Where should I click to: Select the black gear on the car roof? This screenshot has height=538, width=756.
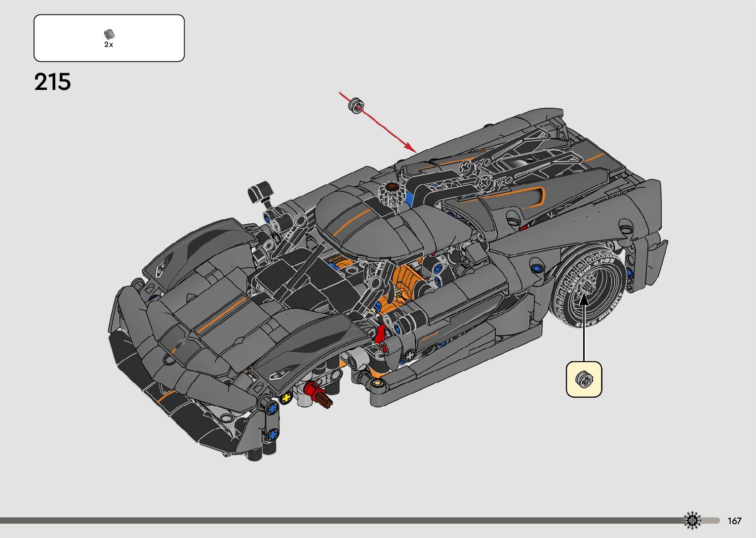coord(392,194)
